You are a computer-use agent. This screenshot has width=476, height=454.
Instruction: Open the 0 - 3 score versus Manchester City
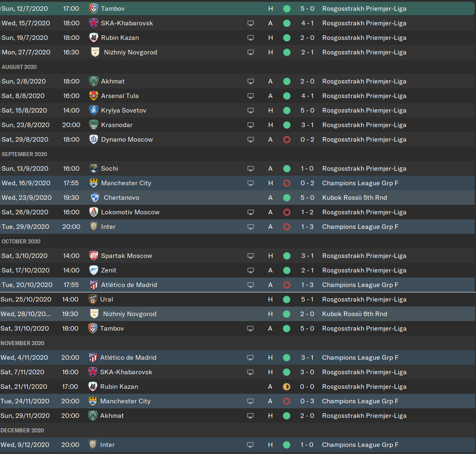307,401
